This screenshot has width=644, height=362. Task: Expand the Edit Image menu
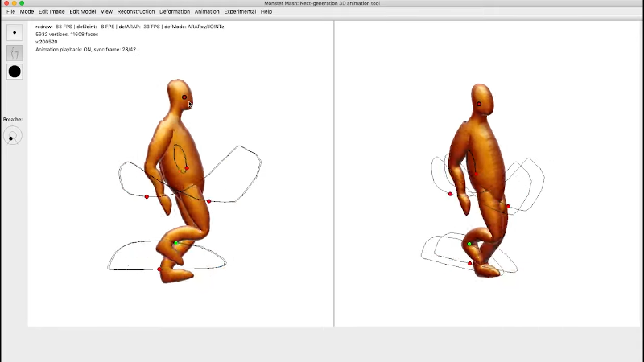pos(52,12)
